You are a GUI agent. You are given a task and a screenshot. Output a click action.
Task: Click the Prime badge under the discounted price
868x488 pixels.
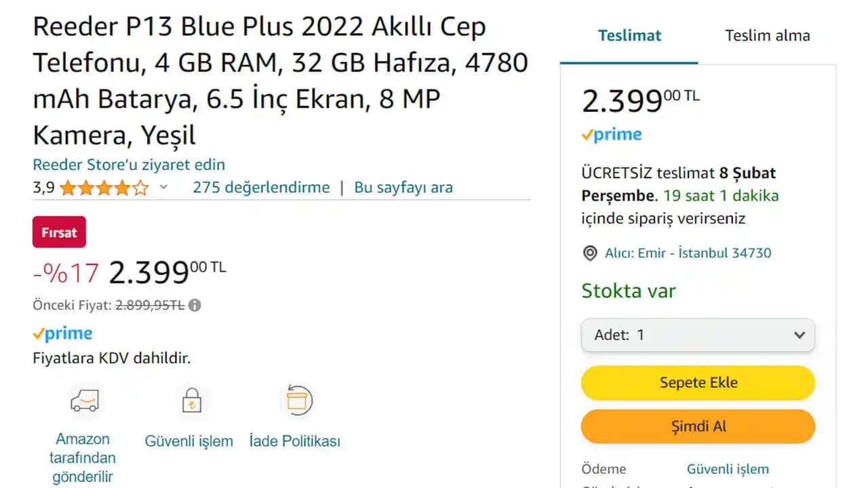[62, 333]
